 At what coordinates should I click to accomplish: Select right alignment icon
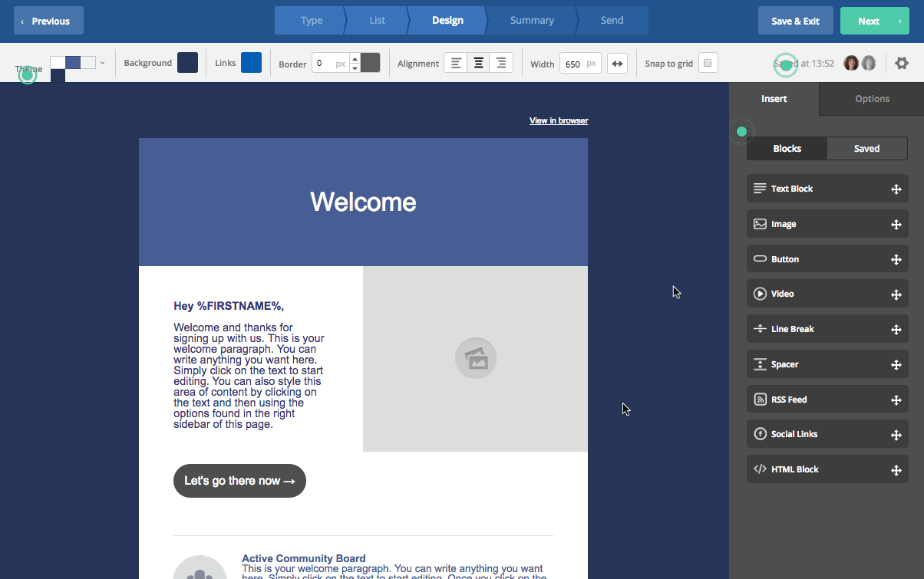pos(501,64)
